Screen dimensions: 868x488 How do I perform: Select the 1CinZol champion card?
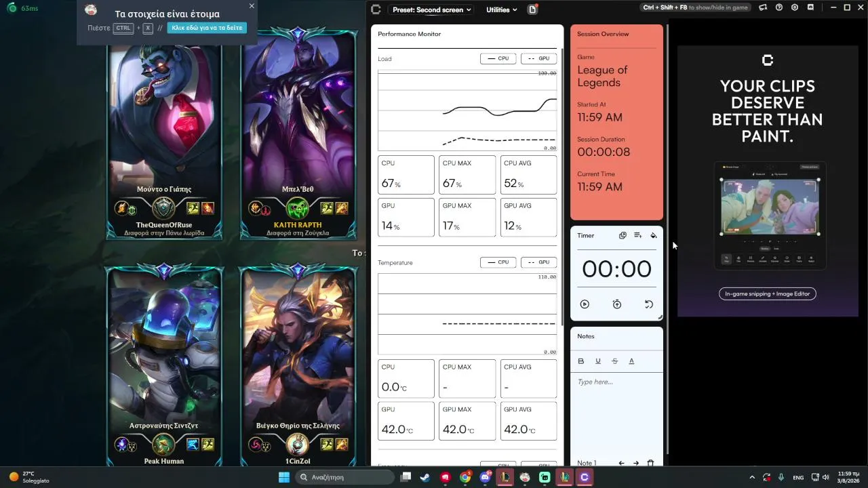click(x=298, y=366)
